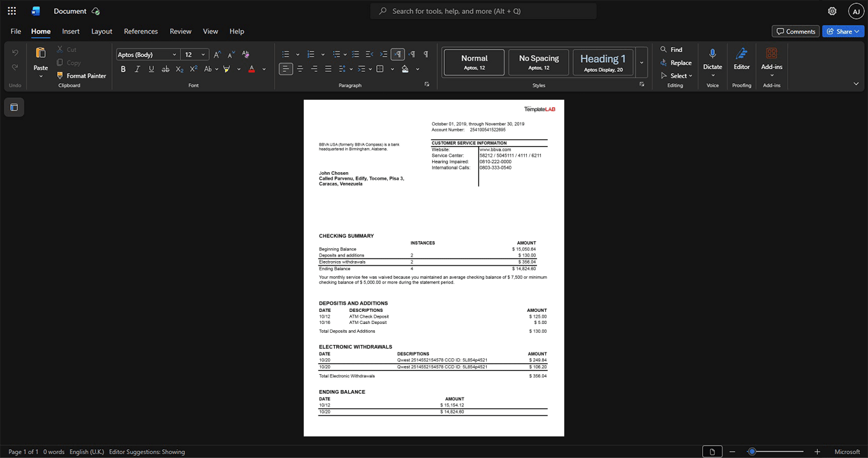Open the File menu
This screenshot has height=458, width=868.
click(x=16, y=31)
